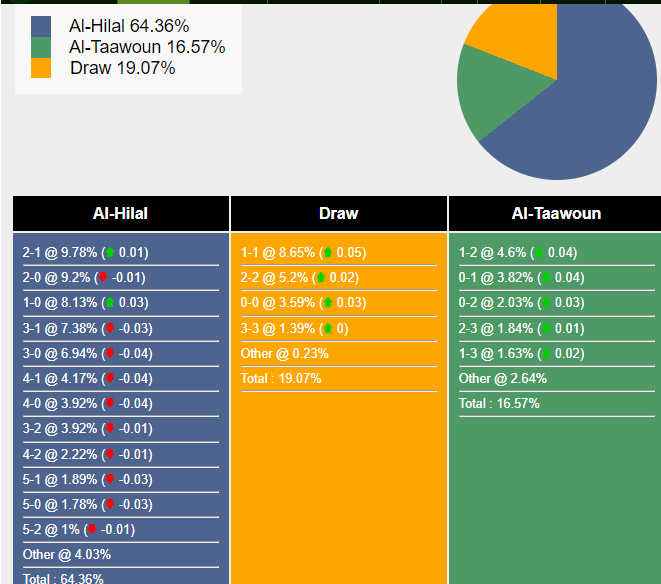Click the Al-Hilal 64.36% legend label
This screenshot has width=661, height=584.
coord(129,26)
